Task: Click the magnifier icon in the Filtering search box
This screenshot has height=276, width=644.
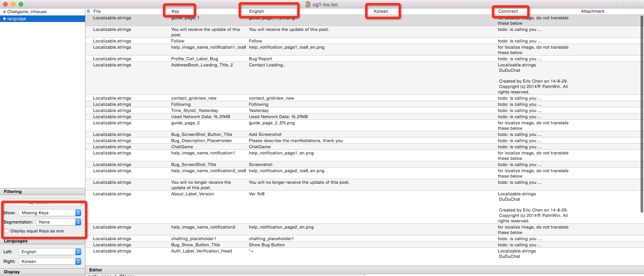Action: (31, 203)
